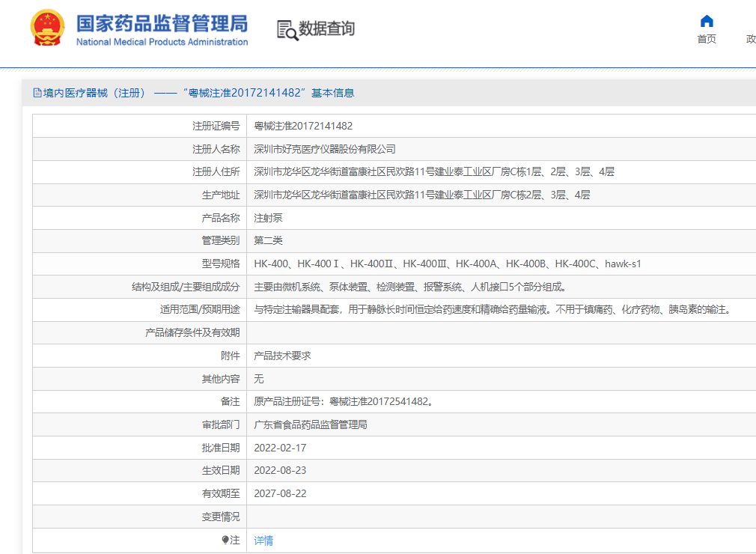Click the 适用范围/预期用途 description value

tap(494, 309)
